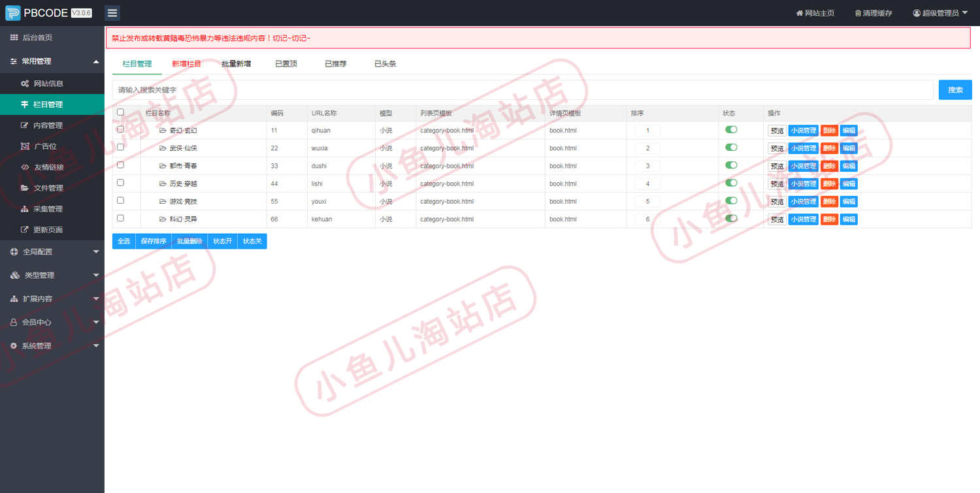This screenshot has height=493, width=980.
Task: Click 清理缓存 trash link in header
Action: tap(873, 13)
